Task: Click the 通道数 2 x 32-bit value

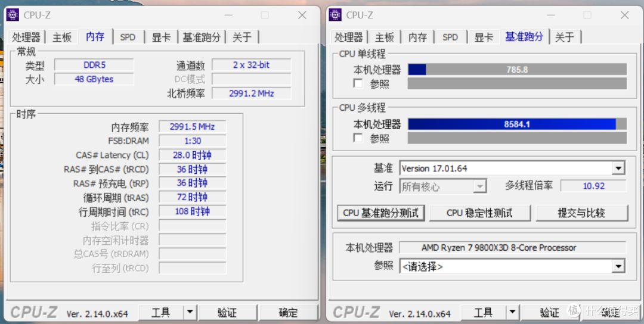Action: (x=252, y=65)
